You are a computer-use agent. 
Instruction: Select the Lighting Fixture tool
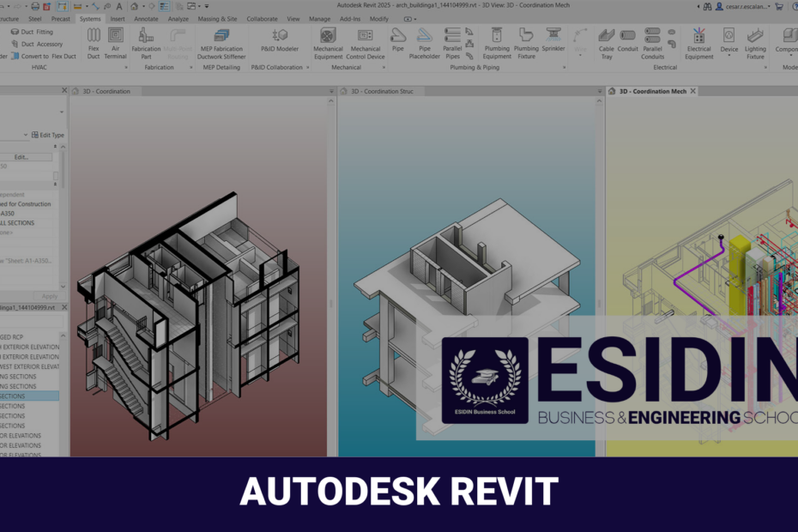pyautogui.click(x=756, y=41)
